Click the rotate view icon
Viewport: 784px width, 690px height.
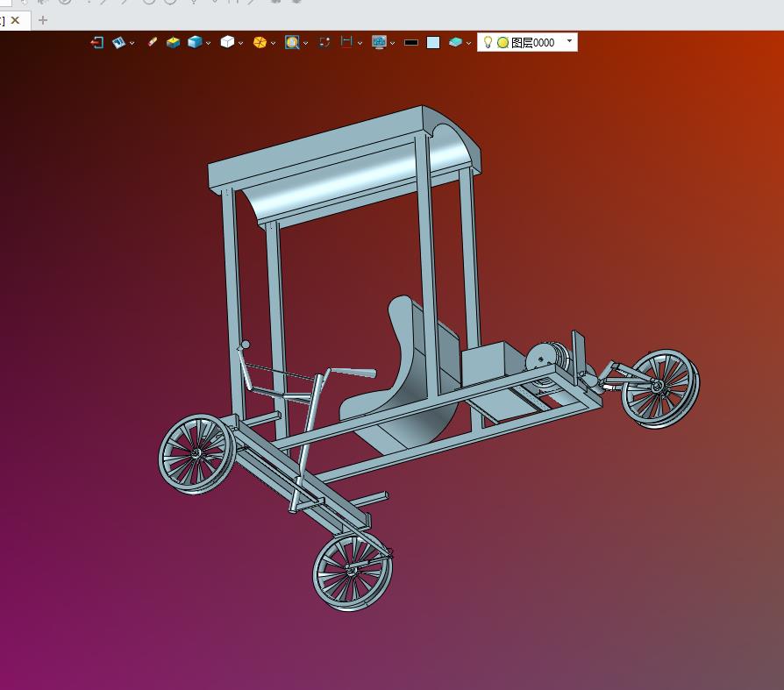(324, 42)
